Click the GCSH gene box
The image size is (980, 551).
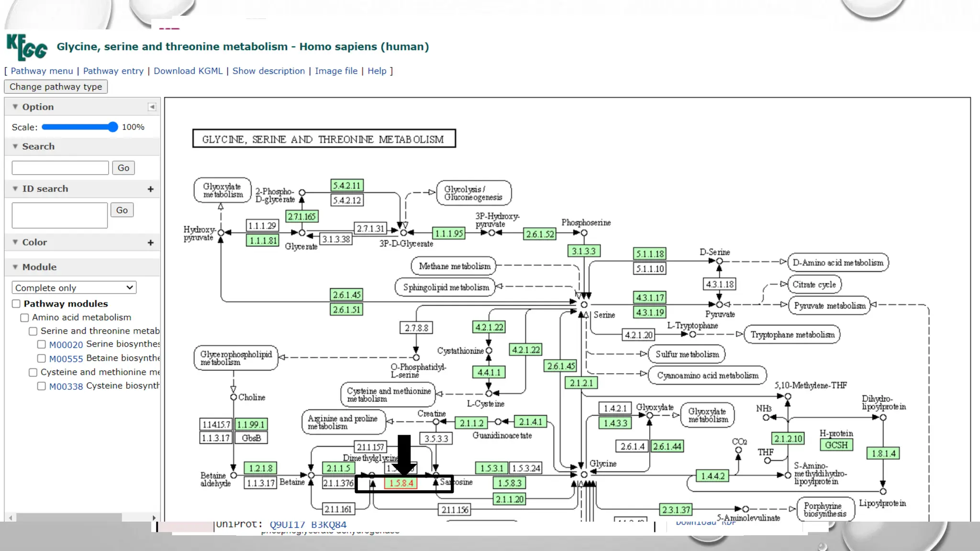coord(836,445)
